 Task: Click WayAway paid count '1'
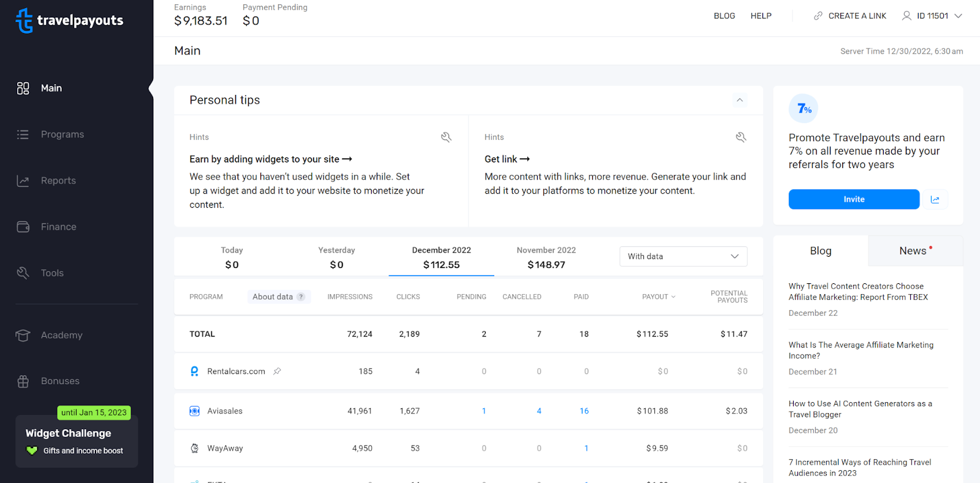click(586, 449)
